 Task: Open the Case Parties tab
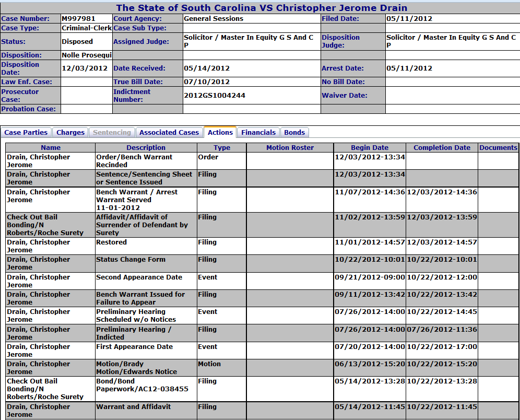[x=26, y=132]
